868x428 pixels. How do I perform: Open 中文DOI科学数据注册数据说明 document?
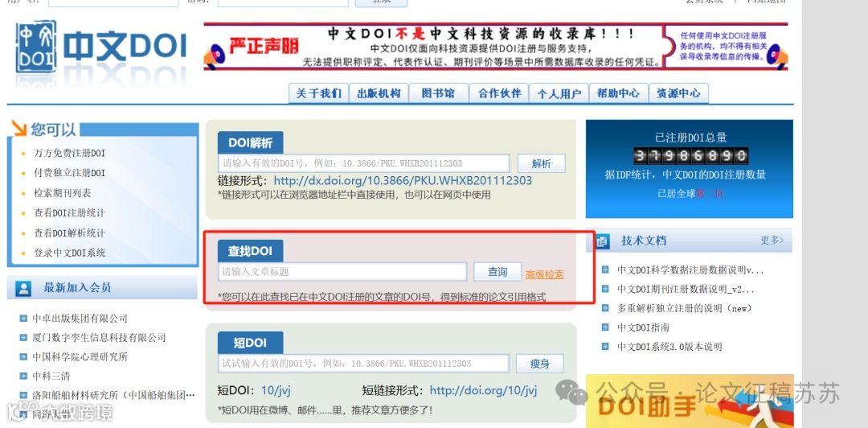[x=690, y=270]
